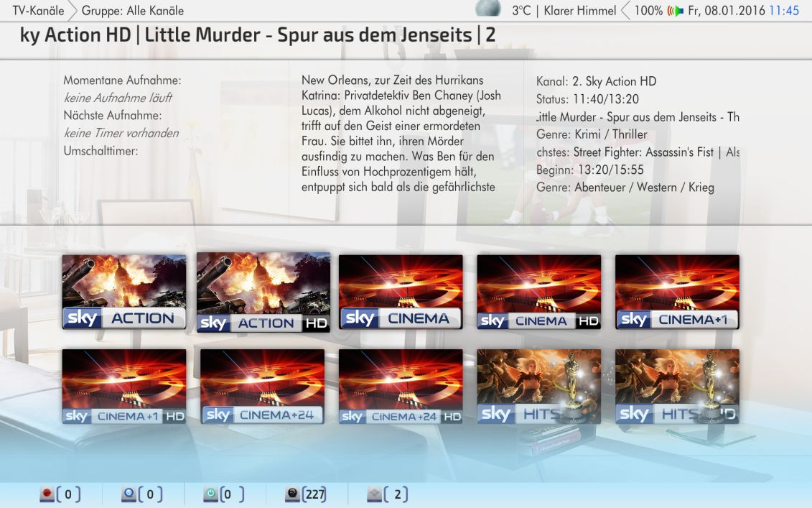The image size is (812, 508).
Task: Click the count value 2 in status bar
Action: (x=397, y=494)
